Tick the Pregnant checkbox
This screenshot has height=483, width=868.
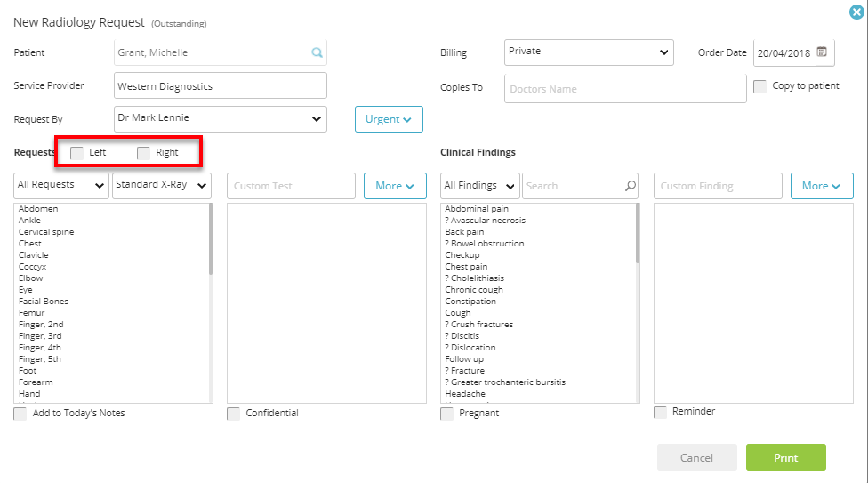[x=446, y=414]
